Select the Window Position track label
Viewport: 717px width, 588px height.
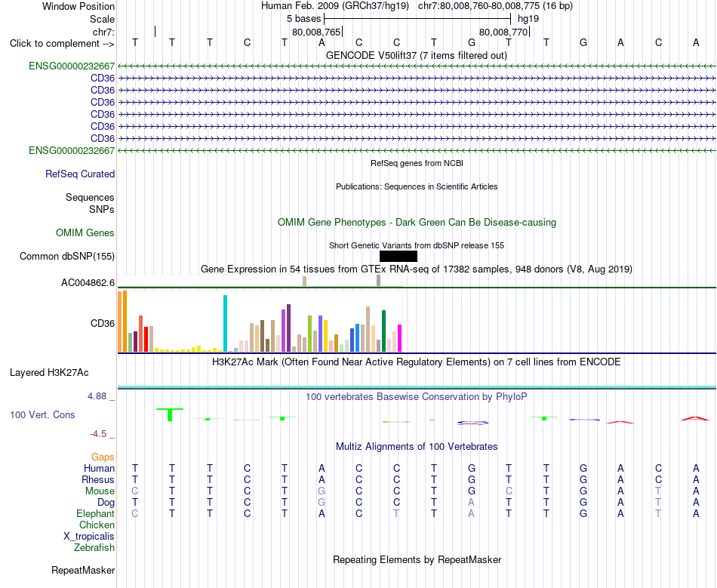click(x=78, y=6)
